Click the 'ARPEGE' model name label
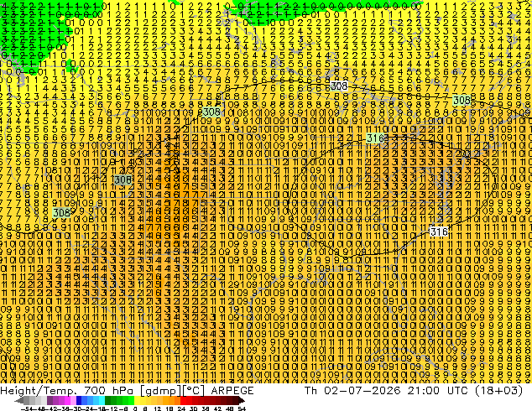The height and width of the screenshot is (411, 532). (232, 391)
